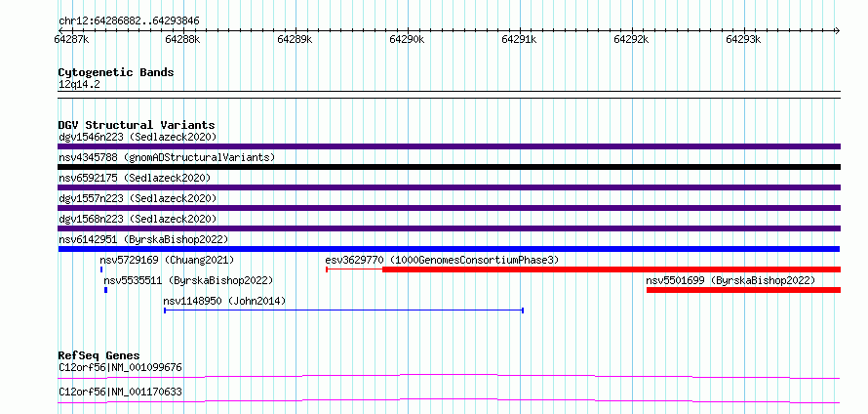Click the 64289k ruler tick label

[296, 39]
